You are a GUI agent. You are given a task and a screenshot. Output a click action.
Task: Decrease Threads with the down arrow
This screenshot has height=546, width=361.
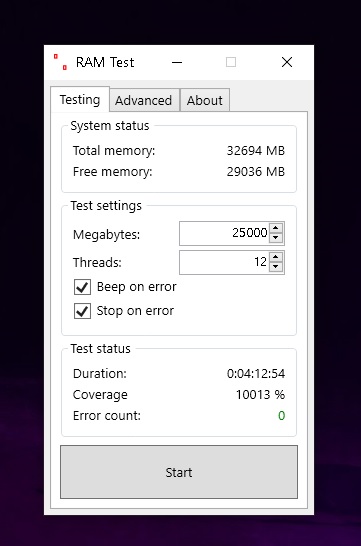click(x=276, y=267)
